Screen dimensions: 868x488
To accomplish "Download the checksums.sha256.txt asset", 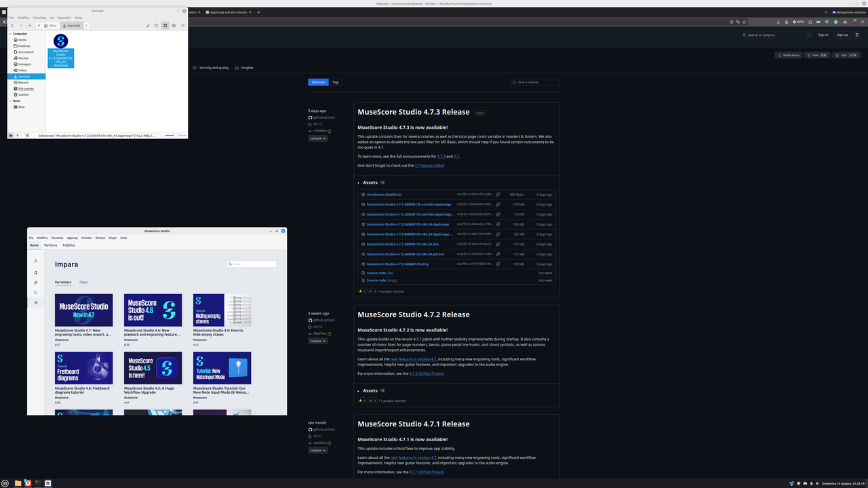I will pyautogui.click(x=384, y=195).
